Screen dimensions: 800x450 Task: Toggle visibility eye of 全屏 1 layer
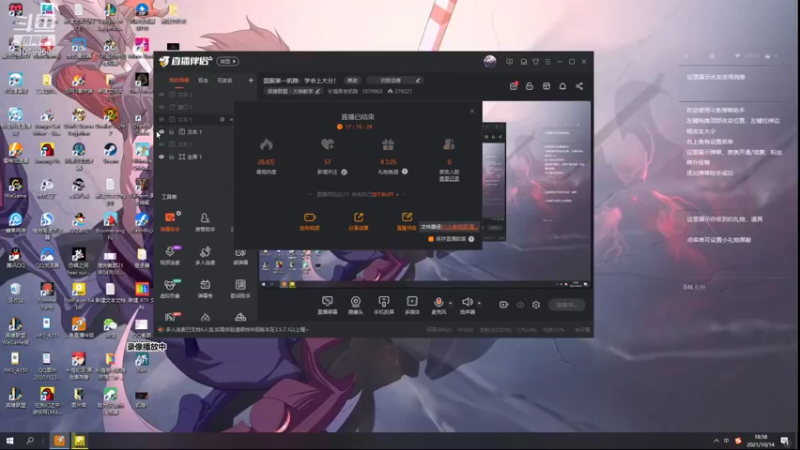pos(161,157)
